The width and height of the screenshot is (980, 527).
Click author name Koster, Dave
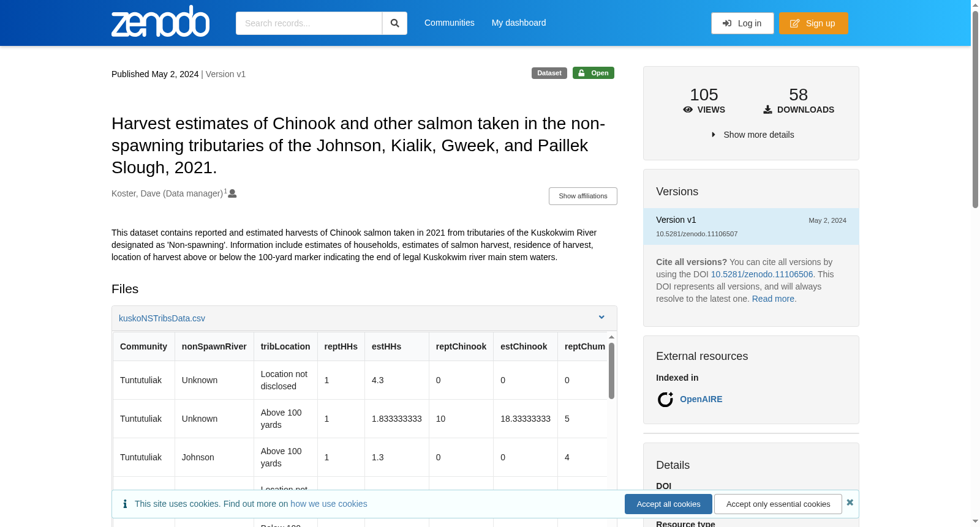pos(167,193)
